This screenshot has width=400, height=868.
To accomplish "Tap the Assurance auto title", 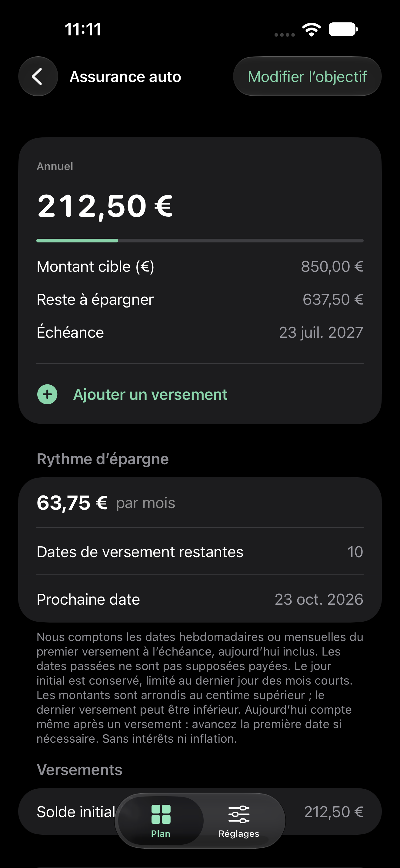I will pyautogui.click(x=125, y=77).
